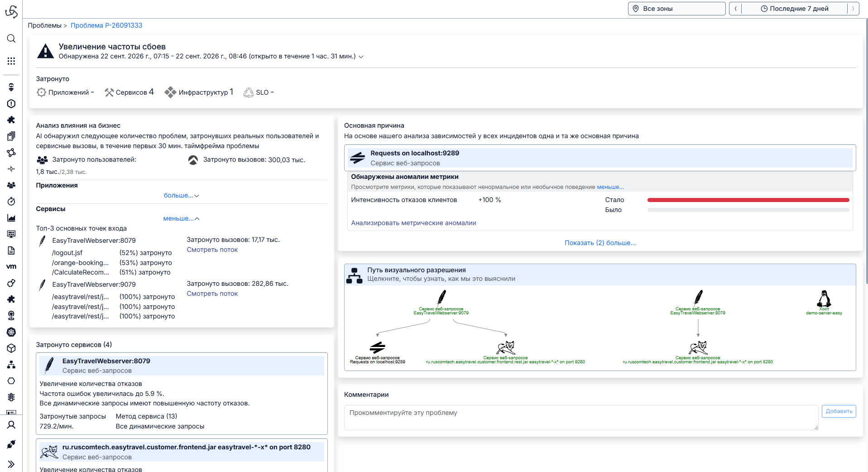The height and width of the screenshot is (472, 868).
Task: Click the Добавить comment button
Action: click(x=839, y=411)
